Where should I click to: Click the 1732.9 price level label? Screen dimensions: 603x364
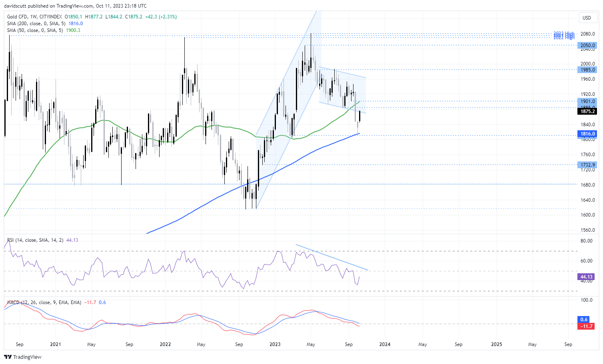pos(588,165)
